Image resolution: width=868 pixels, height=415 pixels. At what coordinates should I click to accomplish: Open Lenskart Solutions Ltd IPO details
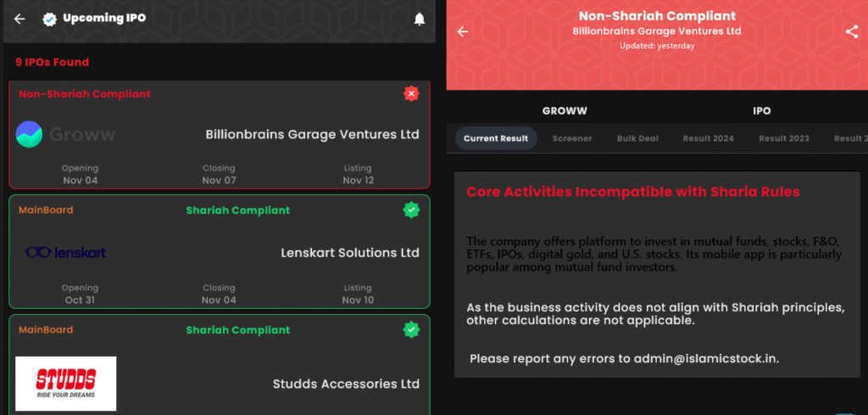[x=349, y=252]
